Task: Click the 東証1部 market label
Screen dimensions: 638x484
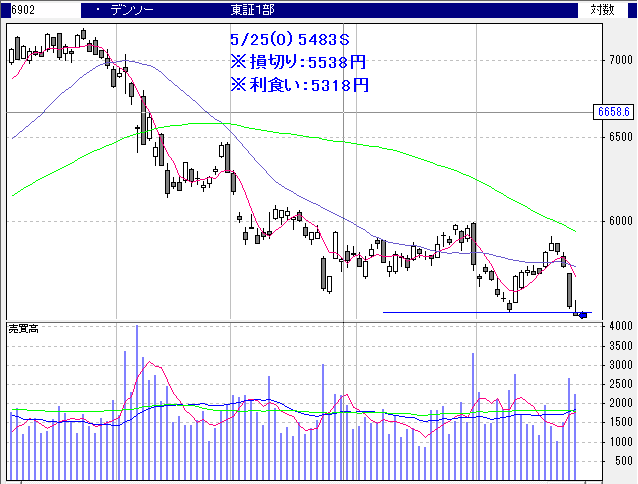Action: [x=250, y=9]
